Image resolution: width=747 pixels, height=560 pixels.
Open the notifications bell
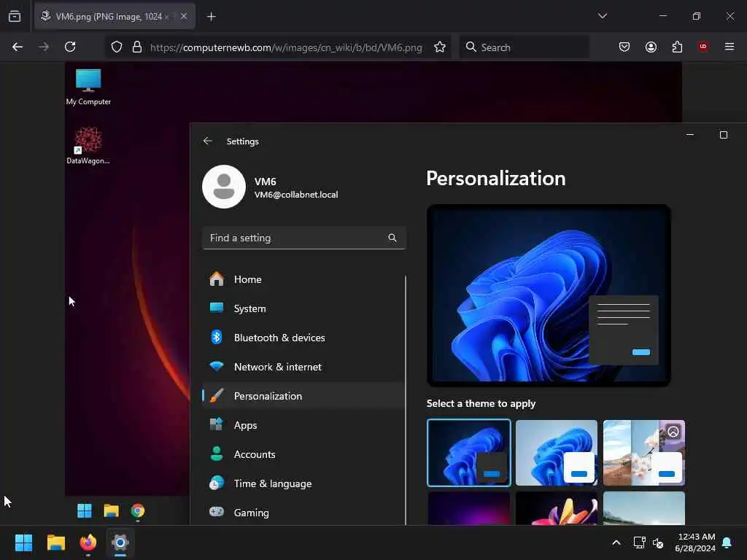tap(727, 542)
